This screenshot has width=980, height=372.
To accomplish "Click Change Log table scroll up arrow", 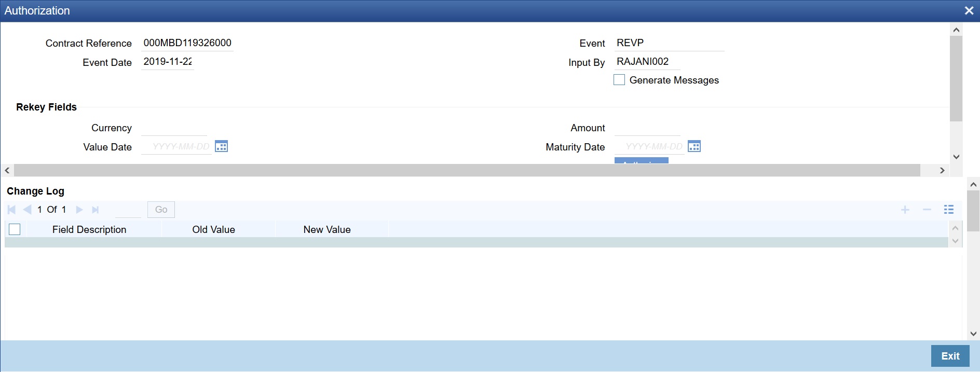I will click(955, 228).
